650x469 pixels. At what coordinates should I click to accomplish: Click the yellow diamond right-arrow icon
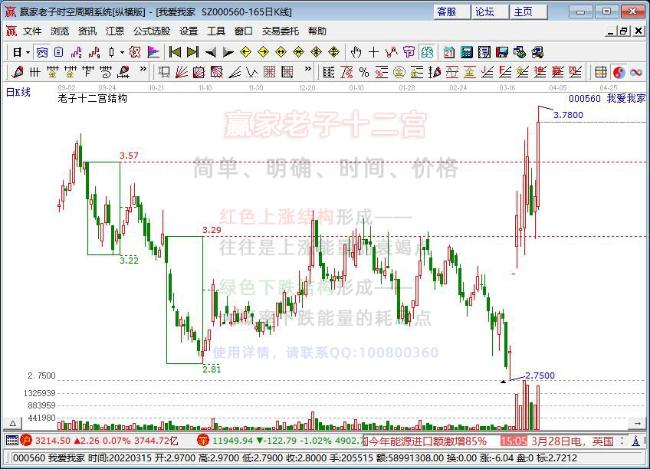[x=264, y=52]
